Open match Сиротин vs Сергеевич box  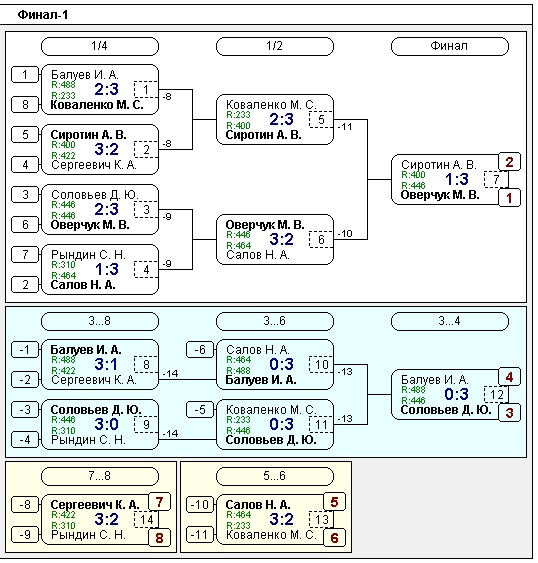click(100, 150)
